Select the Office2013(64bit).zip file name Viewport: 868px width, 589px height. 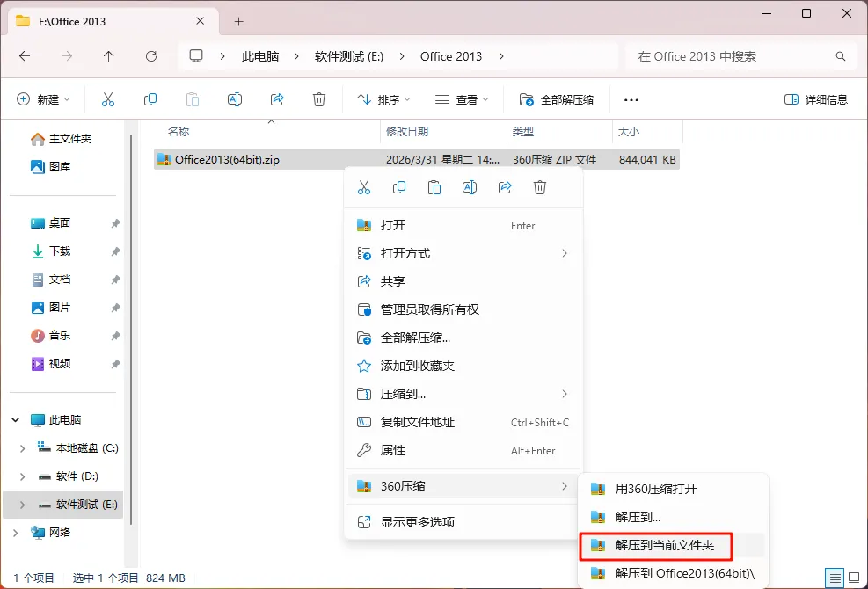pos(227,160)
